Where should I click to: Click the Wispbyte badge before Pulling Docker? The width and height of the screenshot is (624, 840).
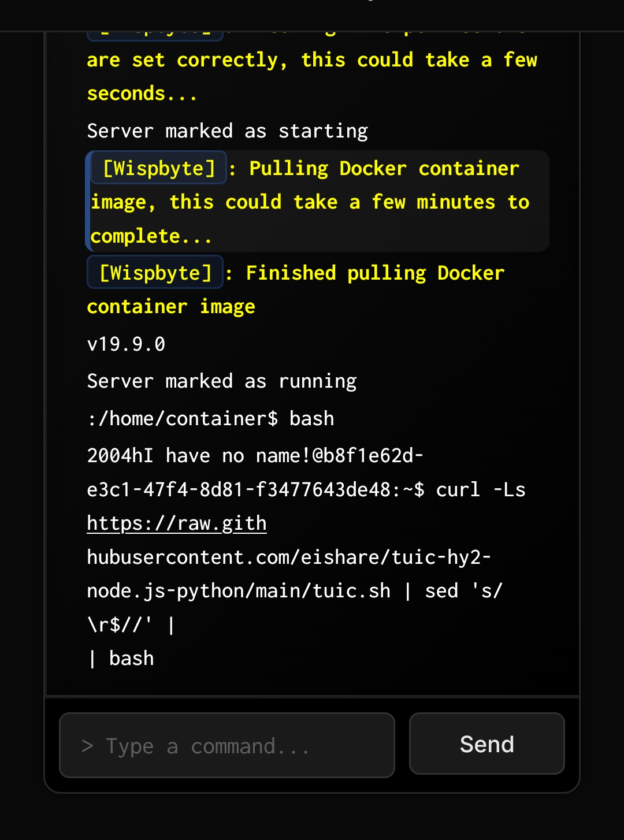pos(159,168)
